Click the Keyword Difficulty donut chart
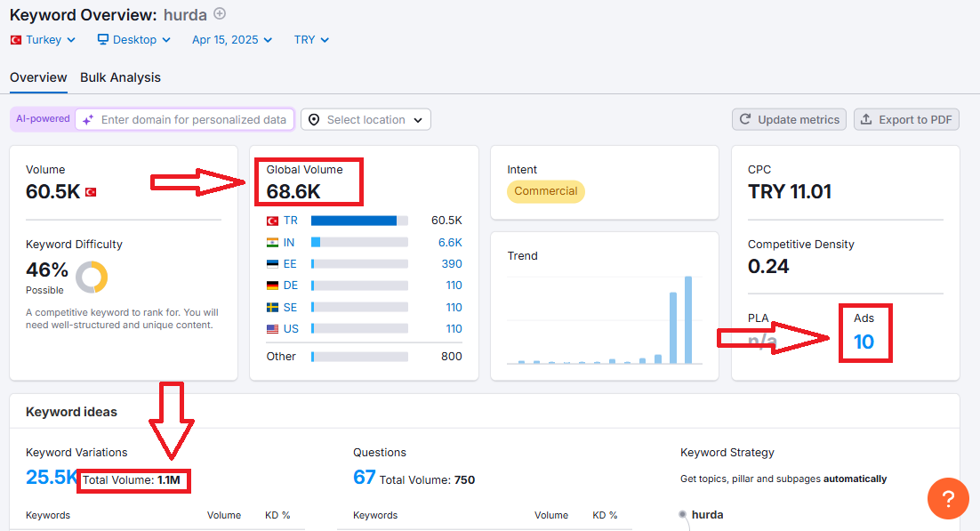This screenshot has height=531, width=980. 92,278
